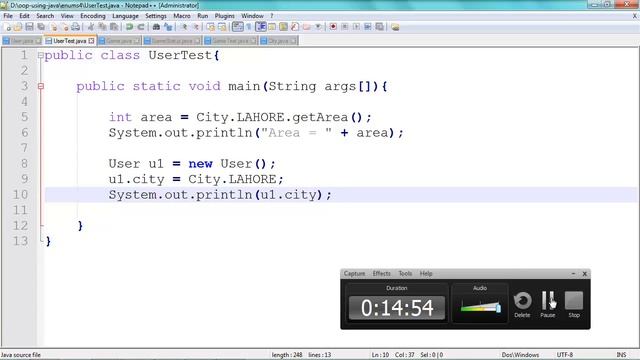Click Dos\Windows in status bar
640x360 pixels.
click(x=520, y=355)
